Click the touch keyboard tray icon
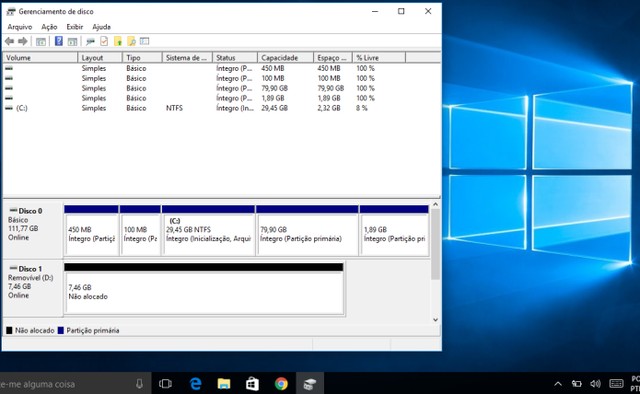Image resolution: width=640 pixels, height=394 pixels. [616, 384]
